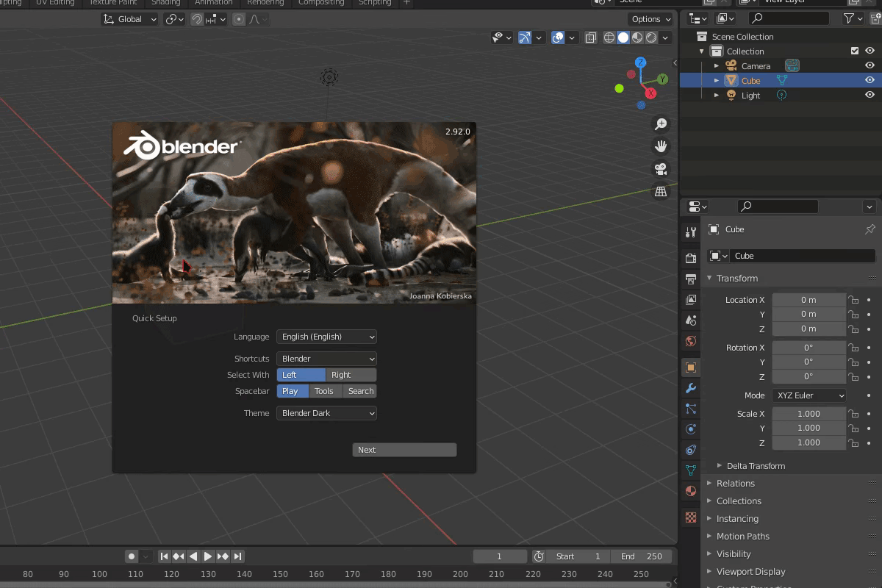
Task: Jump to the next keyframe
Action: 223,556
